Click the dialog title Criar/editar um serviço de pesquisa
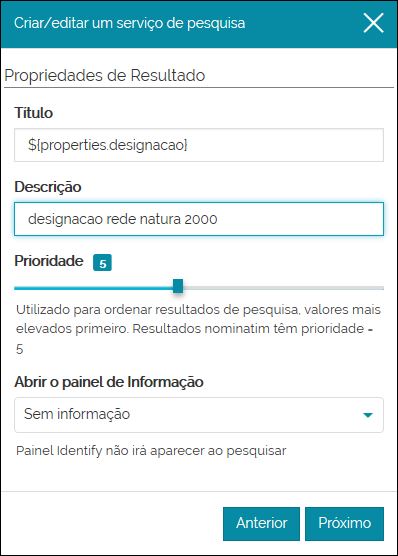398x556 pixels. coord(129,23)
